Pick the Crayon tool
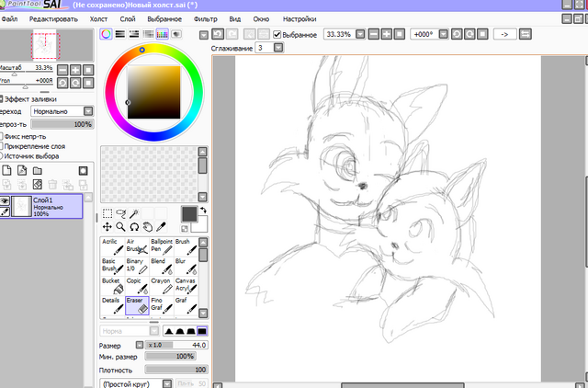This screenshot has height=388, width=588. tap(162, 286)
